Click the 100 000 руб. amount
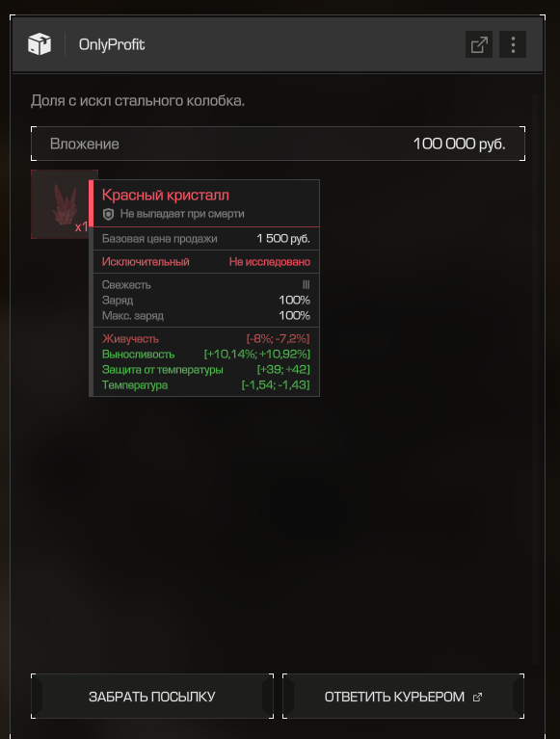This screenshot has width=560, height=739. pos(459,144)
